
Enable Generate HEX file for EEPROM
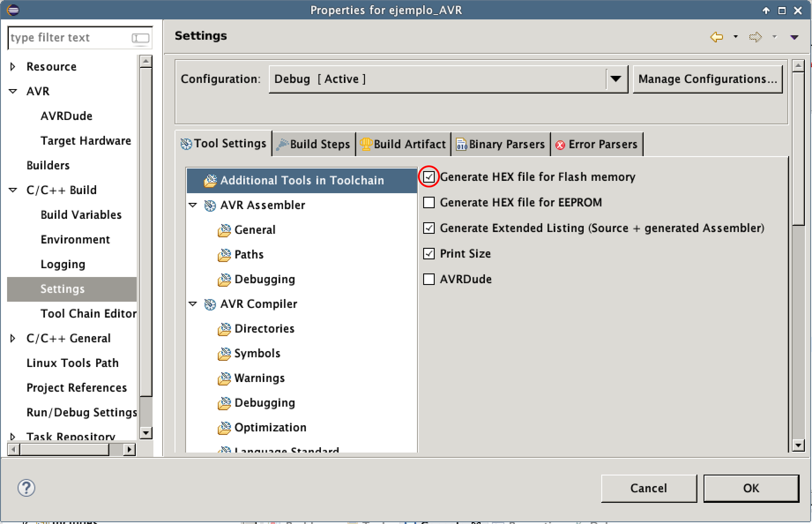[x=429, y=202]
